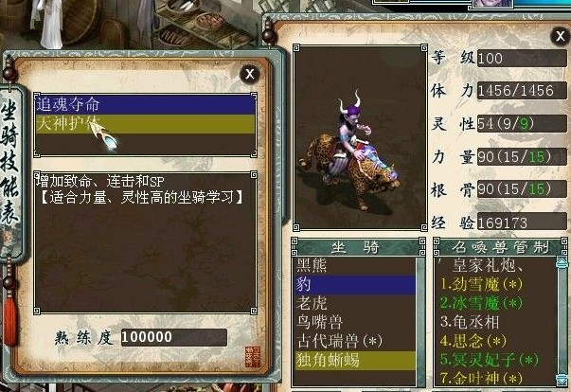
Task: Select summoned beast 4.思念
Action: [x=473, y=341]
